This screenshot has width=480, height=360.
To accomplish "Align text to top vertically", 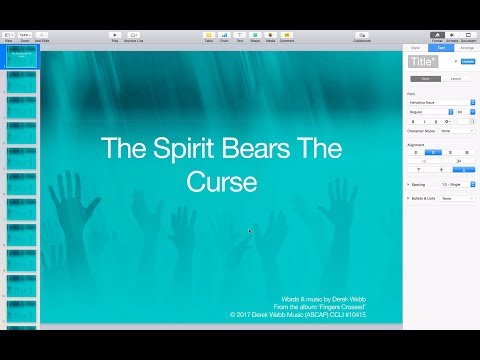I will click(419, 170).
